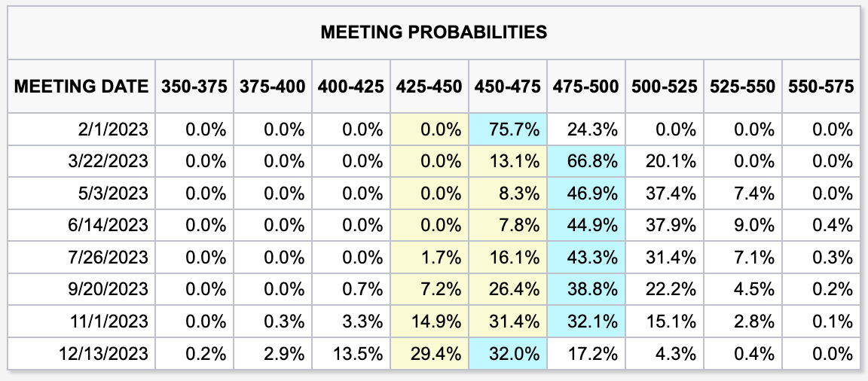The image size is (868, 381).
Task: Select the 550-575 column header
Action: pos(821,86)
